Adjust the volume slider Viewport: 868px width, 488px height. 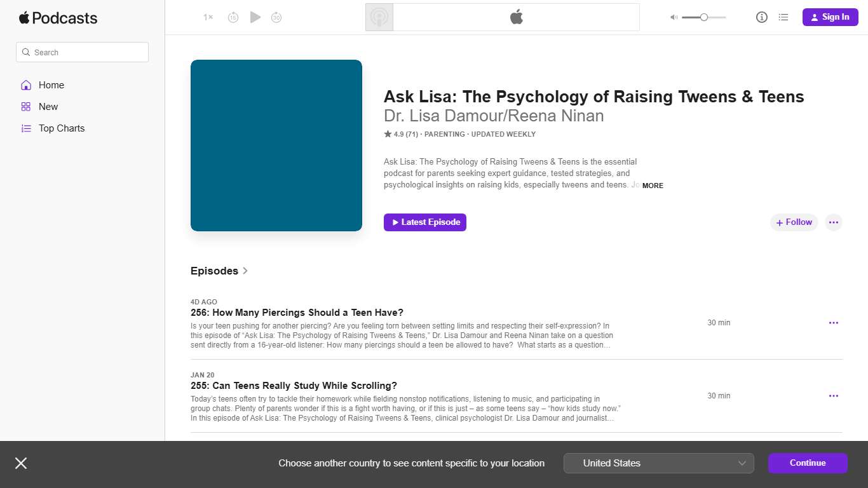pos(703,17)
